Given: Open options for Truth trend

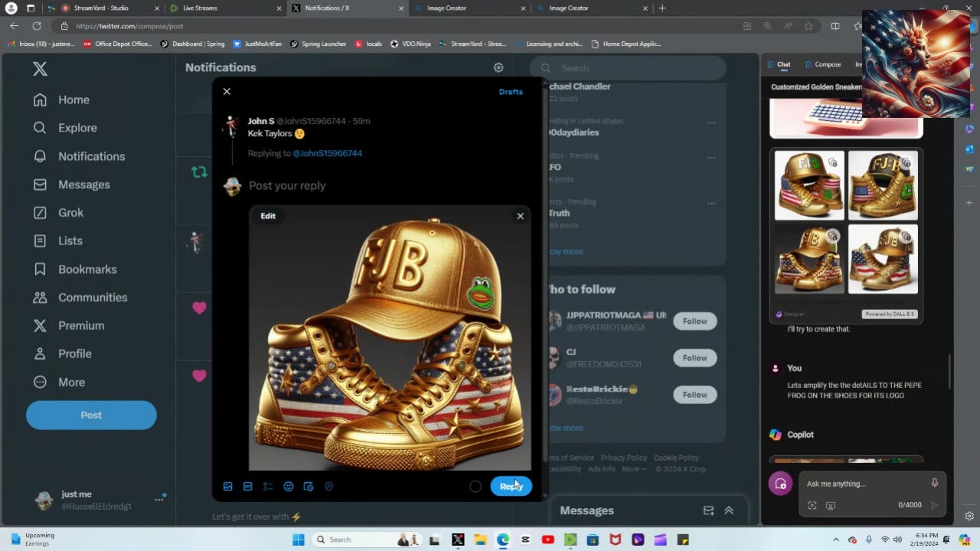Looking at the screenshot, I should click(x=711, y=204).
